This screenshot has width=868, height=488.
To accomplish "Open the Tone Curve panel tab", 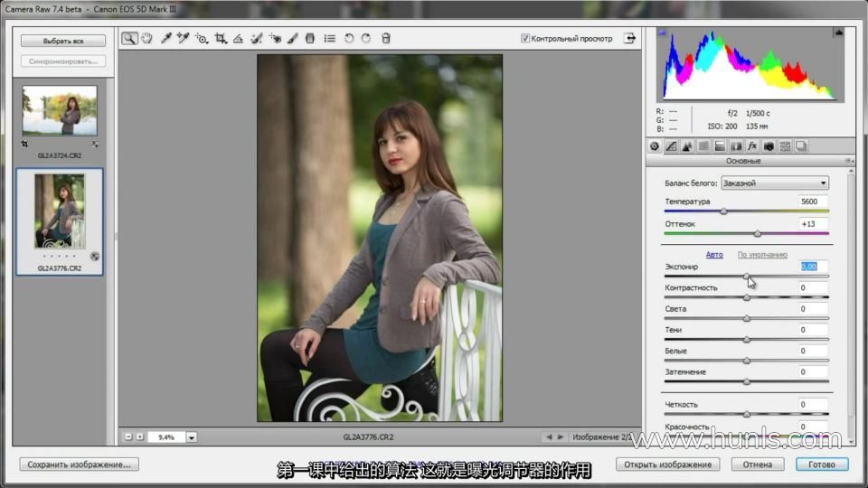I will click(671, 146).
